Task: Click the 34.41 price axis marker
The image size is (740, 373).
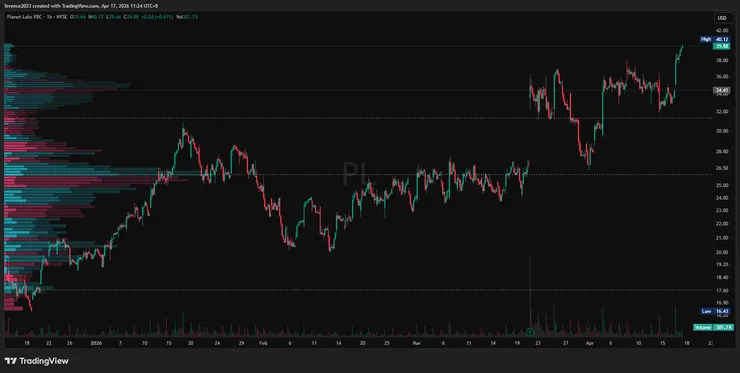Action: pyautogui.click(x=722, y=90)
